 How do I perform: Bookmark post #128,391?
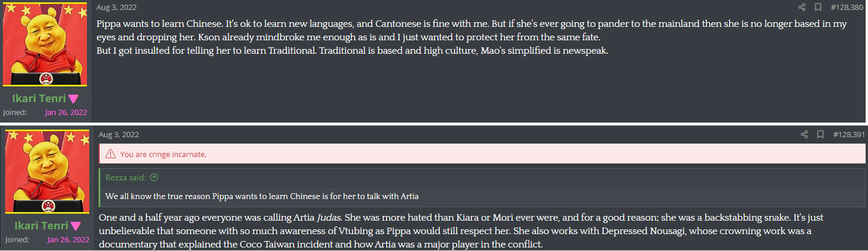(x=820, y=134)
